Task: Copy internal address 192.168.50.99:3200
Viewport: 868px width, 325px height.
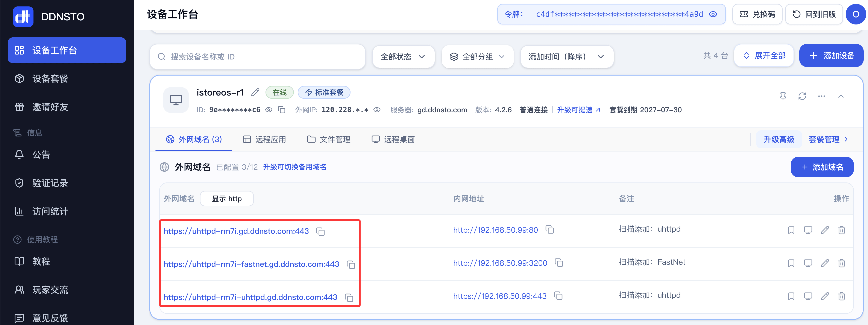Action: (x=559, y=263)
